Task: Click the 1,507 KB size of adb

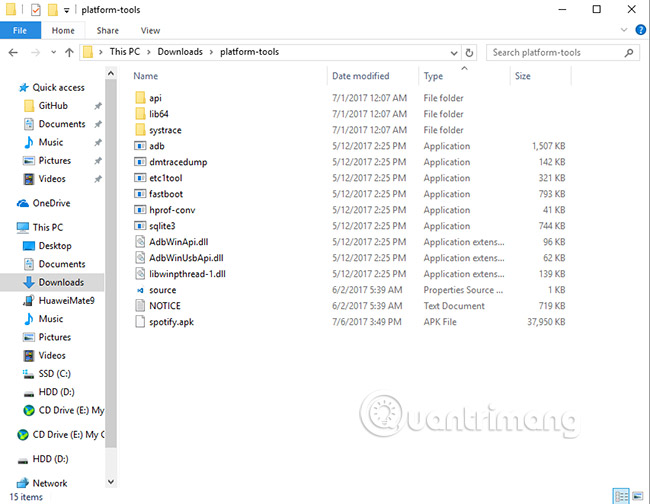Action: (x=548, y=146)
